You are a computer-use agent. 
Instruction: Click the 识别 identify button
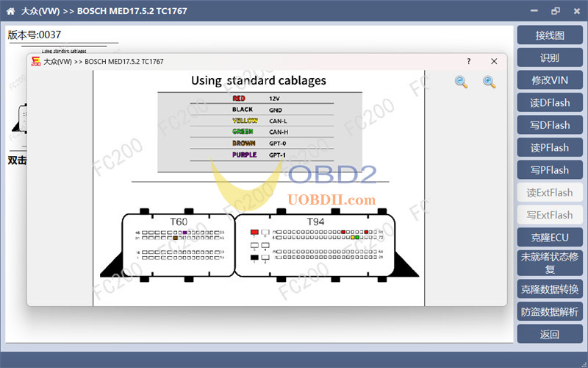(550, 58)
